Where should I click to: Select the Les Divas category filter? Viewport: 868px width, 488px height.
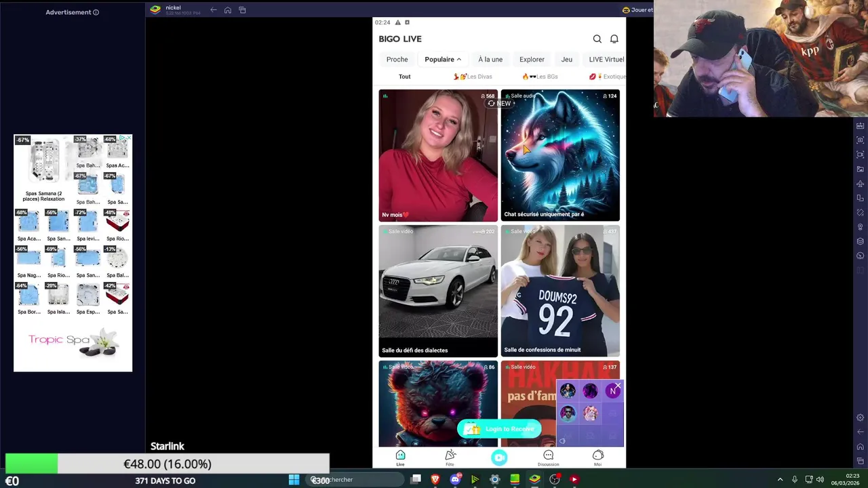coord(473,77)
